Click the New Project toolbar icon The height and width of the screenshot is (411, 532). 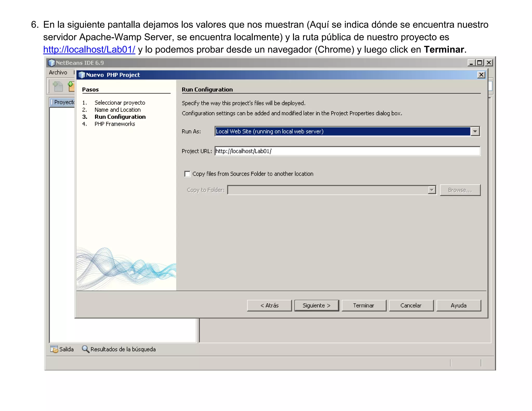[71, 87]
